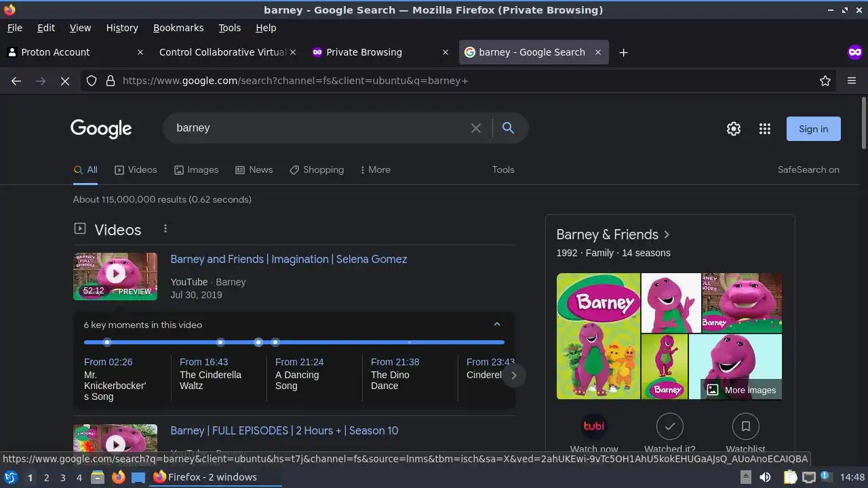
Task: Expand the More search filters
Action: 375,169
